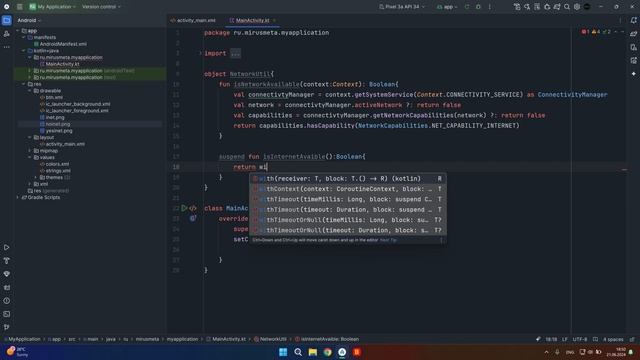Choose withTimeout(timeMillis: Long) completion suggestion

click(x=348, y=199)
